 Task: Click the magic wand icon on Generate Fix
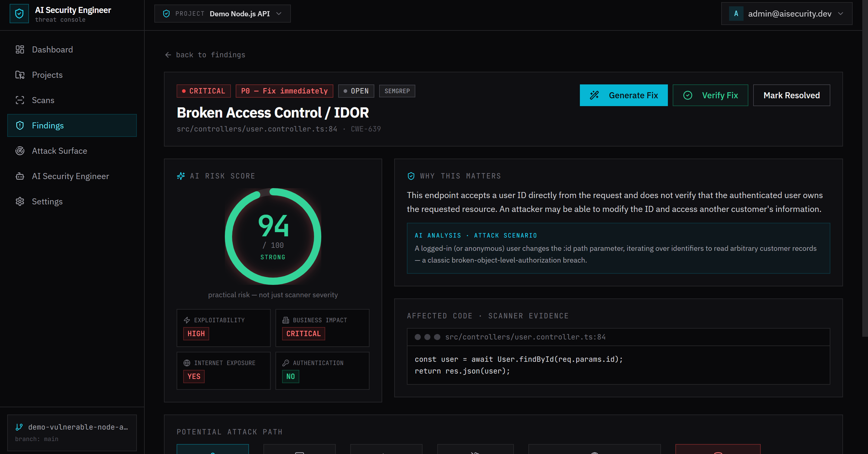tap(594, 95)
